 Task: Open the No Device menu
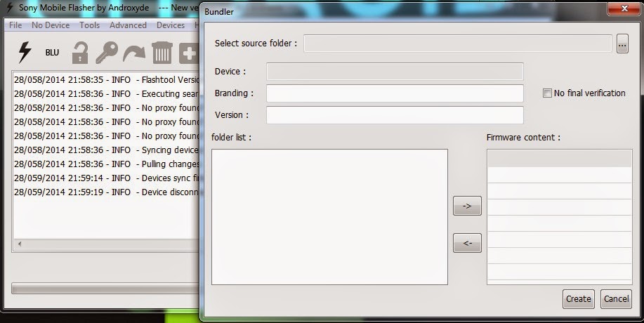click(51, 25)
